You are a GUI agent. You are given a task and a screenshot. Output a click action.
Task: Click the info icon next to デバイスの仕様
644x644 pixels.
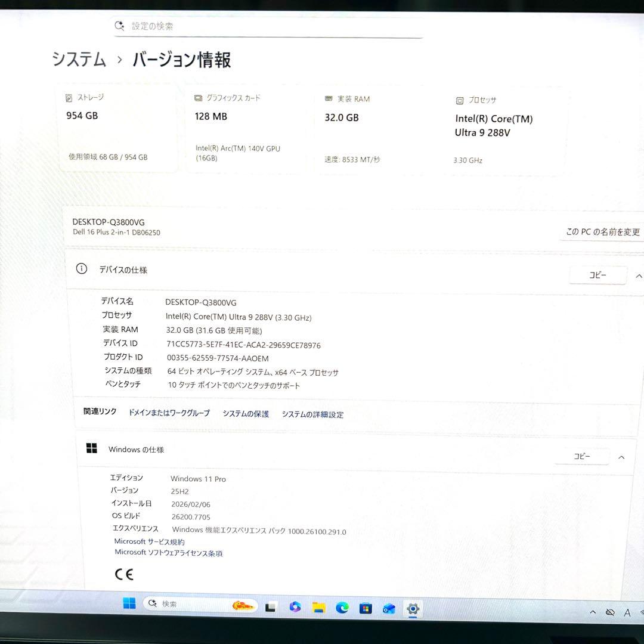82,270
